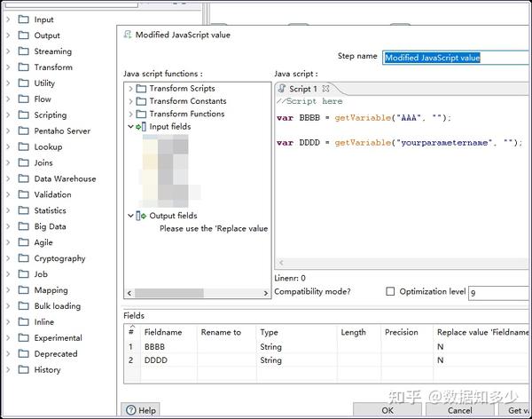The height and width of the screenshot is (419, 532).
Task: Click the Validation folder icon
Action: (23, 194)
